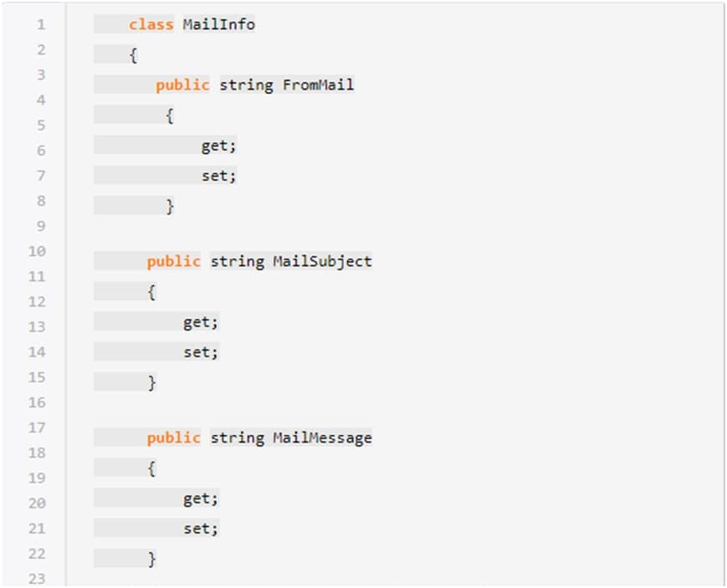Click the MailMessage property name
This screenshot has width=727, height=588.
(x=322, y=437)
